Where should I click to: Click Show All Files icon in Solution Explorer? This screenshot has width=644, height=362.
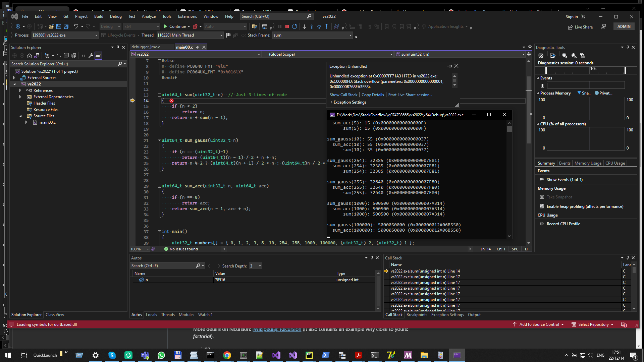pos(73,56)
